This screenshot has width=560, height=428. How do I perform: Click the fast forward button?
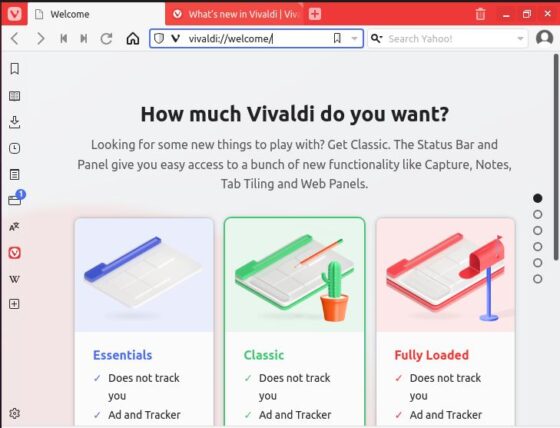[x=84, y=38]
